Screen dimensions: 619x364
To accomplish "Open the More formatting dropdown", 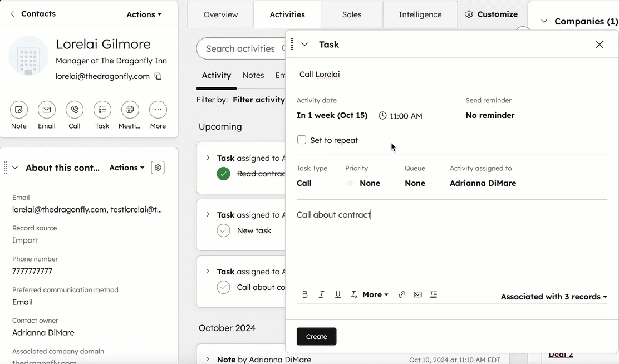I will coord(375,294).
